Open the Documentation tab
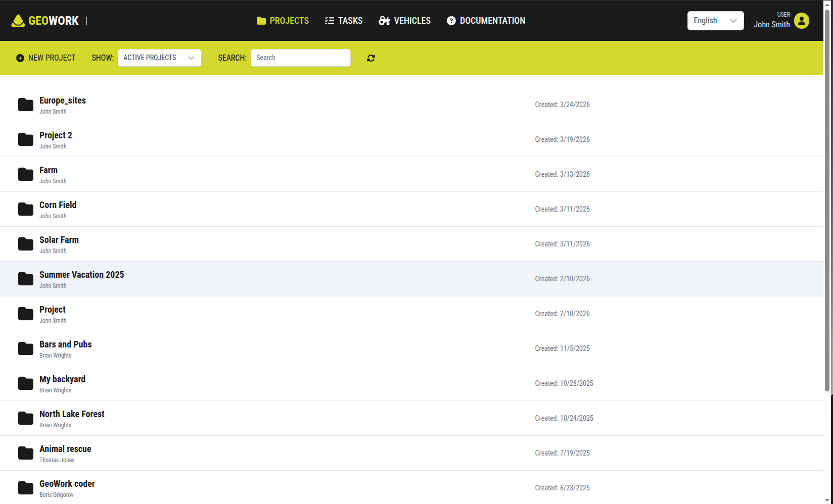This screenshot has height=504, width=833. click(486, 21)
